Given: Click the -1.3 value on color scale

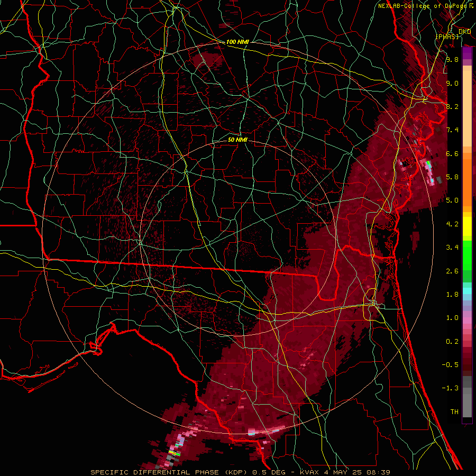Looking at the screenshot, I should coord(450,388).
